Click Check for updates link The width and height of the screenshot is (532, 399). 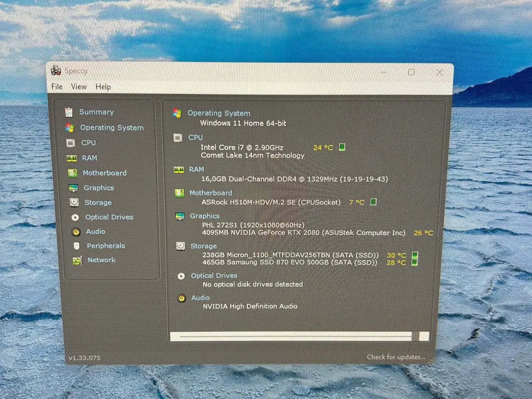[x=396, y=357]
